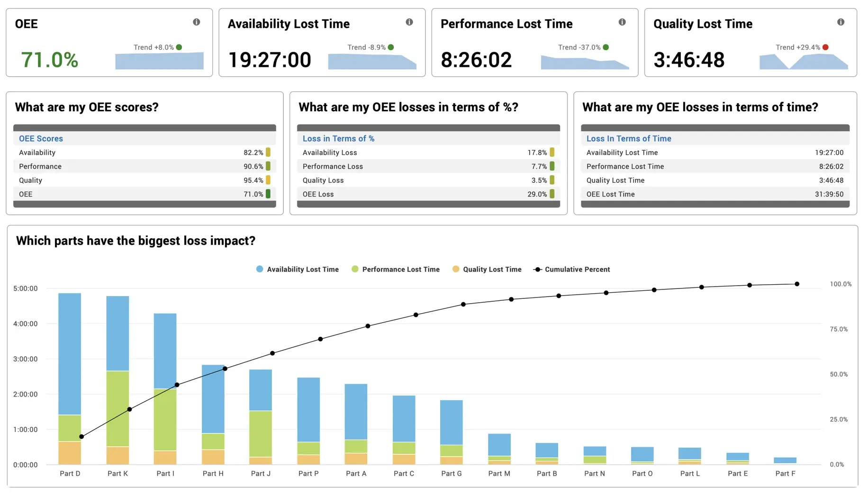Click the Part P blue bar segment

tap(308, 410)
